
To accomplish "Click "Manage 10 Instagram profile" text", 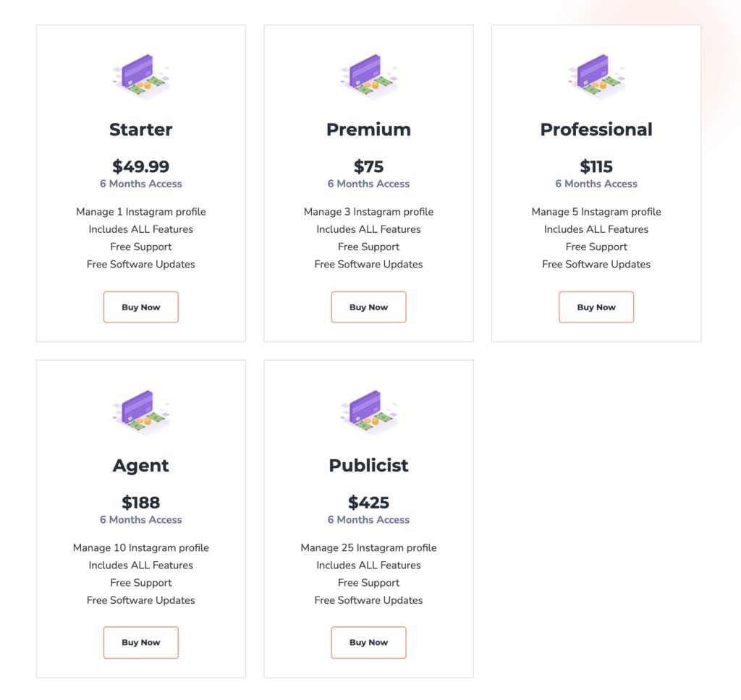I will click(x=141, y=547).
